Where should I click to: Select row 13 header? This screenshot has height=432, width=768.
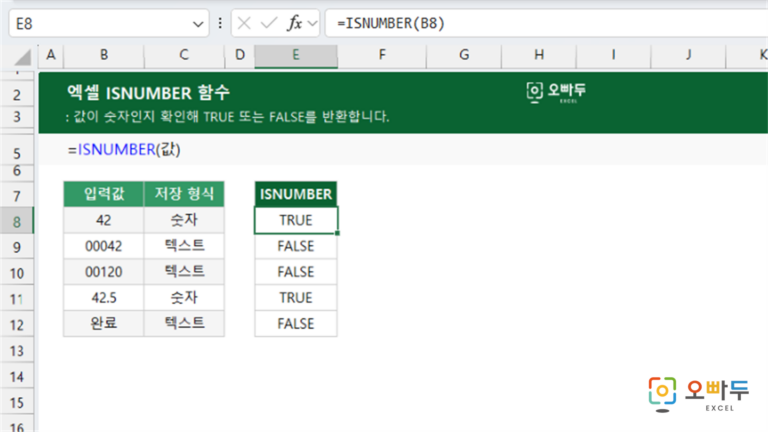[x=17, y=351]
